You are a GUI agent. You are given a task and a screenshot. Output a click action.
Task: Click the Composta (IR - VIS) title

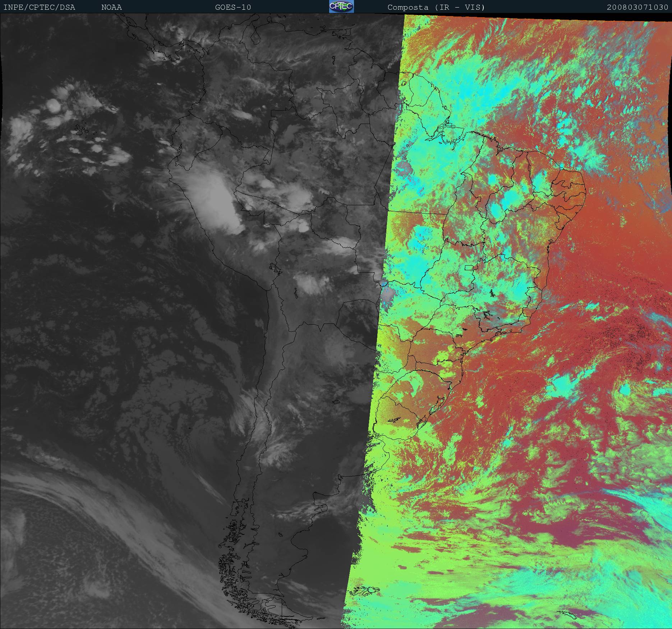click(x=436, y=7)
